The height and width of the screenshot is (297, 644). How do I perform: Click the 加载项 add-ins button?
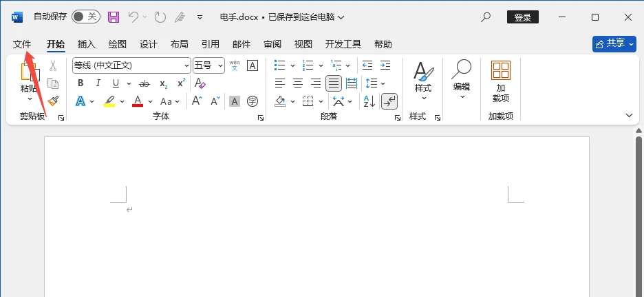click(501, 82)
